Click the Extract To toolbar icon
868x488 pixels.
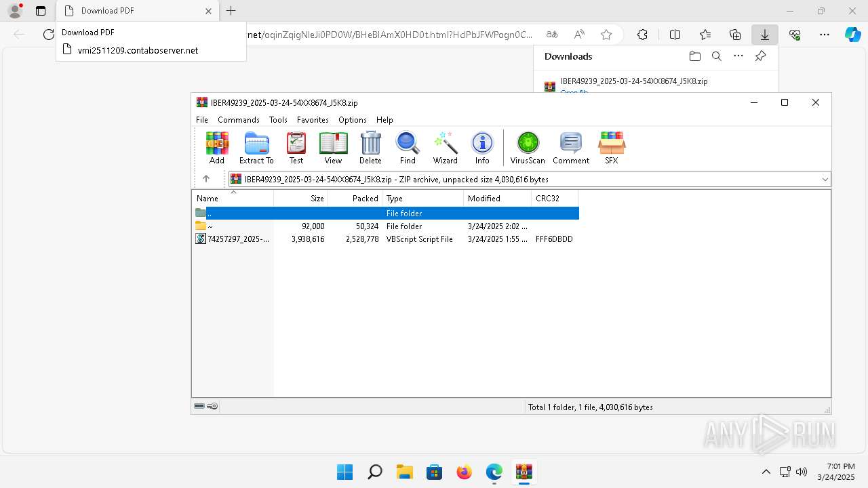tap(256, 148)
